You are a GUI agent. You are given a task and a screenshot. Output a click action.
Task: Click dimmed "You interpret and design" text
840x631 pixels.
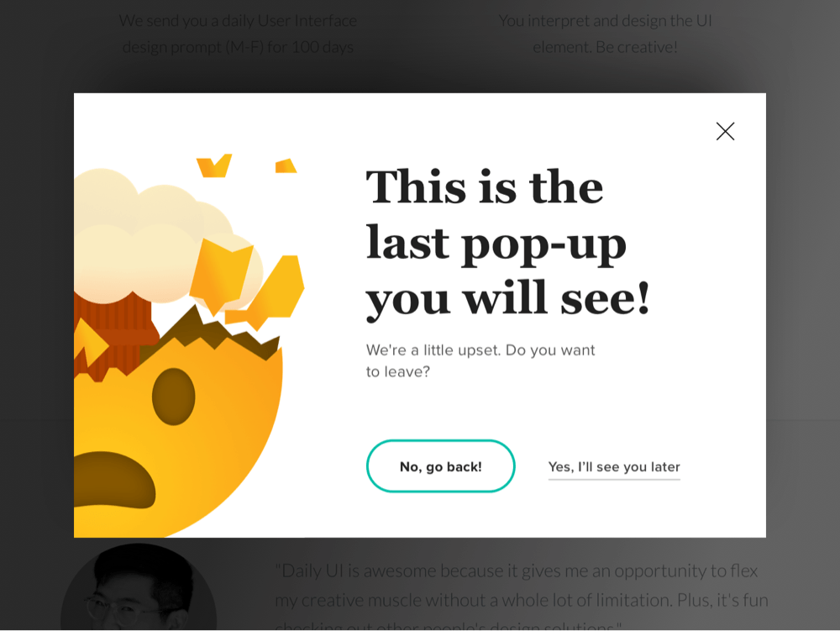[605, 34]
